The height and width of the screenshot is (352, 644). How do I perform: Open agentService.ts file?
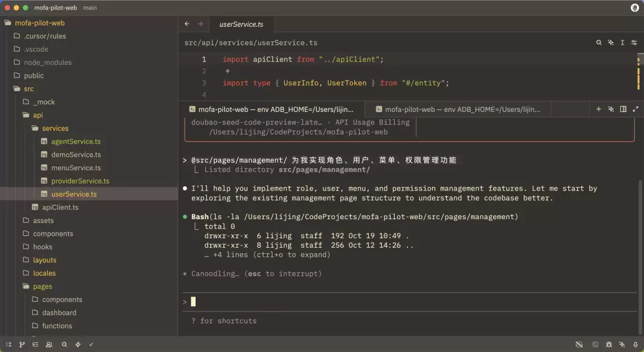coord(76,141)
